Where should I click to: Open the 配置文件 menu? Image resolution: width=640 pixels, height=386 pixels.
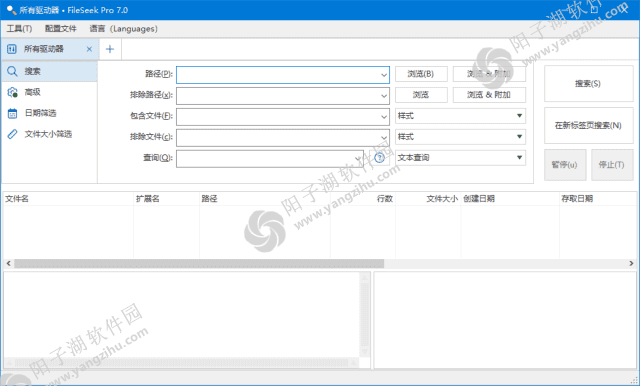60,29
